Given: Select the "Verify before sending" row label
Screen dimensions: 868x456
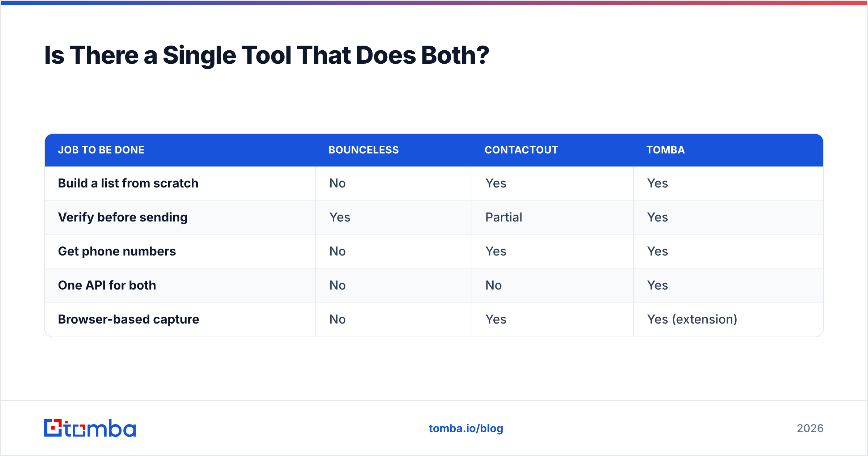Looking at the screenshot, I should pyautogui.click(x=123, y=217).
